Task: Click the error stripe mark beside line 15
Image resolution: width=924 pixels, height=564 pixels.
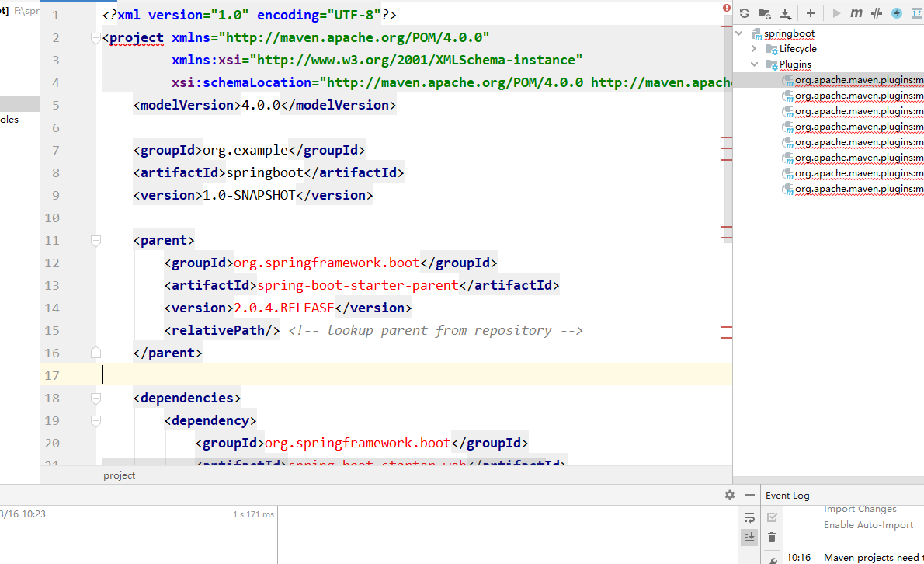Action: pos(727,327)
